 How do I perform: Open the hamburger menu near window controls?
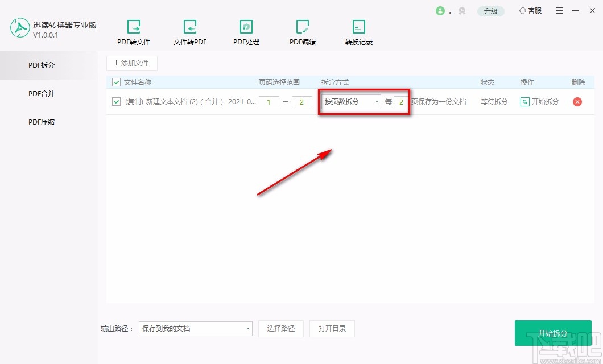click(559, 10)
